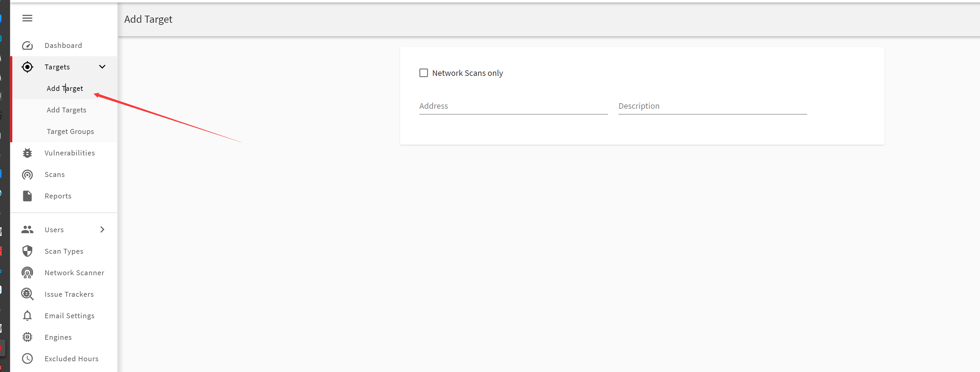Click into the Description field
Screen dimensions: 980x372
(x=712, y=106)
